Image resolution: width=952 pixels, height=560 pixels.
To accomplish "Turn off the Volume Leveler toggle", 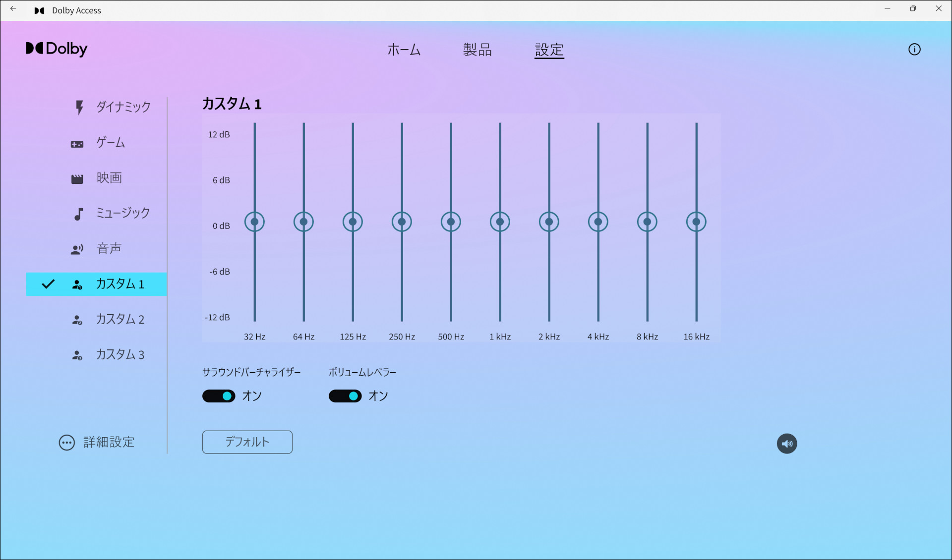I will click(345, 396).
